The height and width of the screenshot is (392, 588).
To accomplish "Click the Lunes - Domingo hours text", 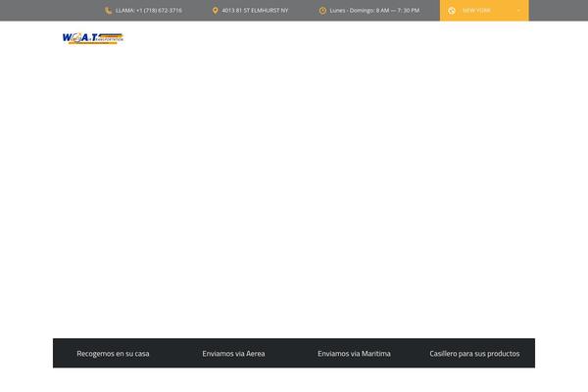I will coord(374,11).
